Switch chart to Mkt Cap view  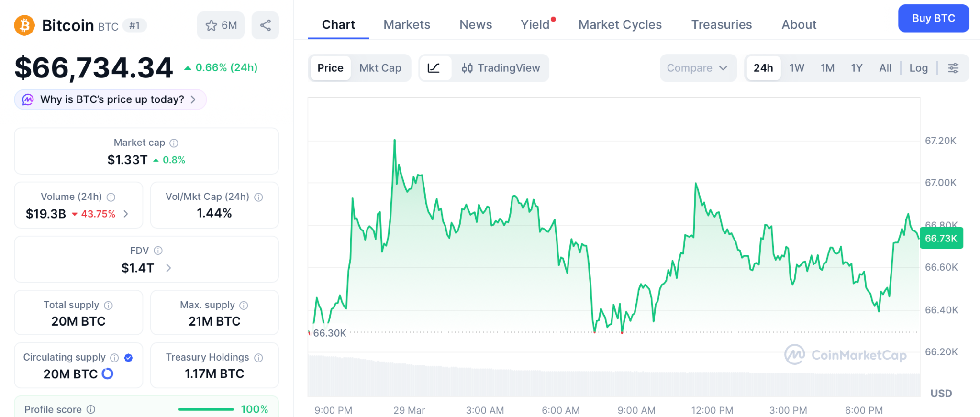380,68
